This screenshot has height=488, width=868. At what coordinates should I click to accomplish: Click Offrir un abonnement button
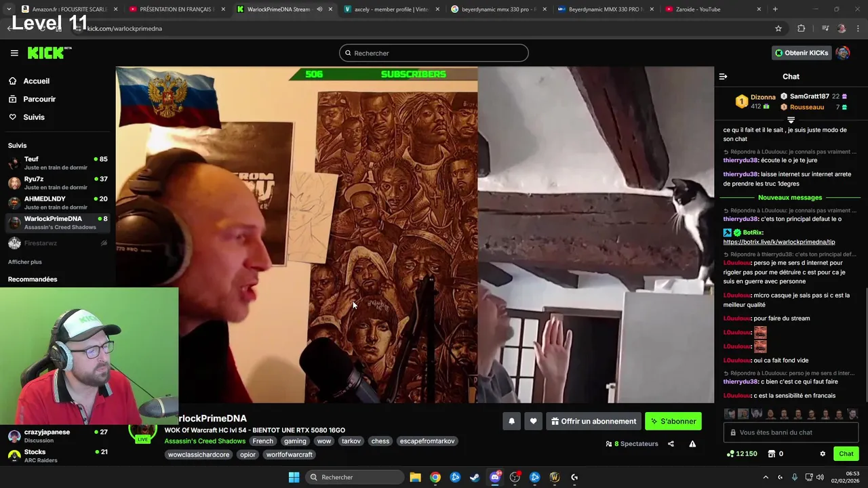coord(594,422)
